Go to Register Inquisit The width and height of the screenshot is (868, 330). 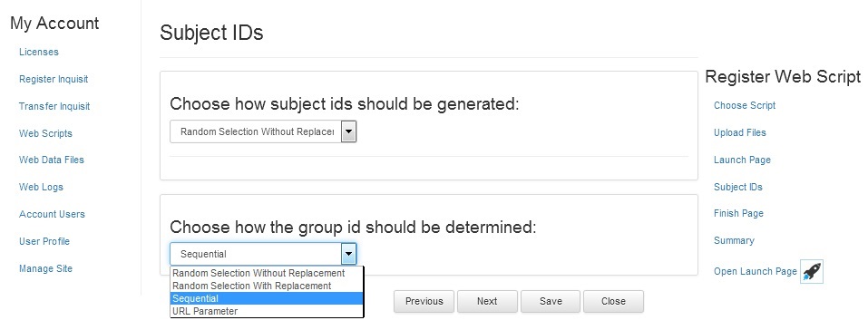54,79
